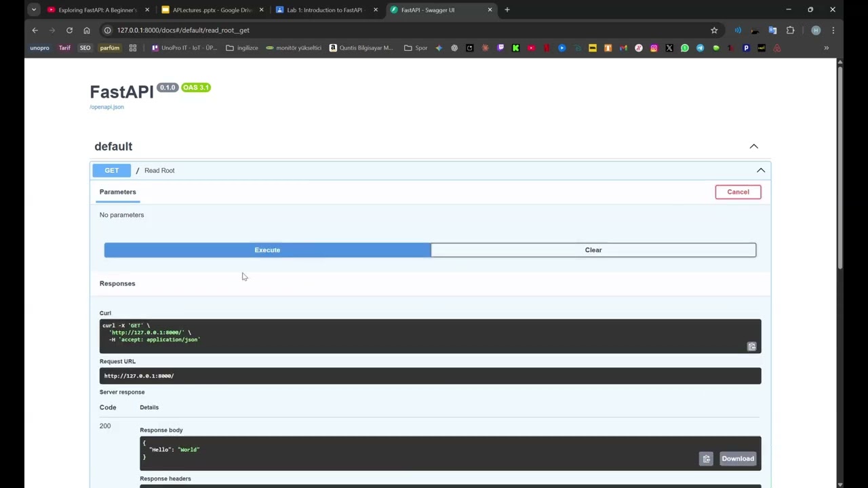Open the SEO bookmark
The image size is (868, 488).
tap(85, 48)
